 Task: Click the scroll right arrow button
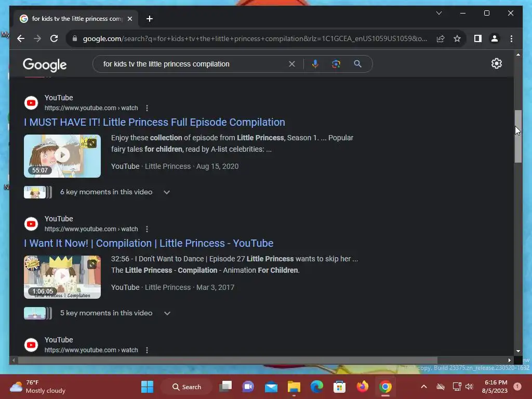click(x=509, y=360)
